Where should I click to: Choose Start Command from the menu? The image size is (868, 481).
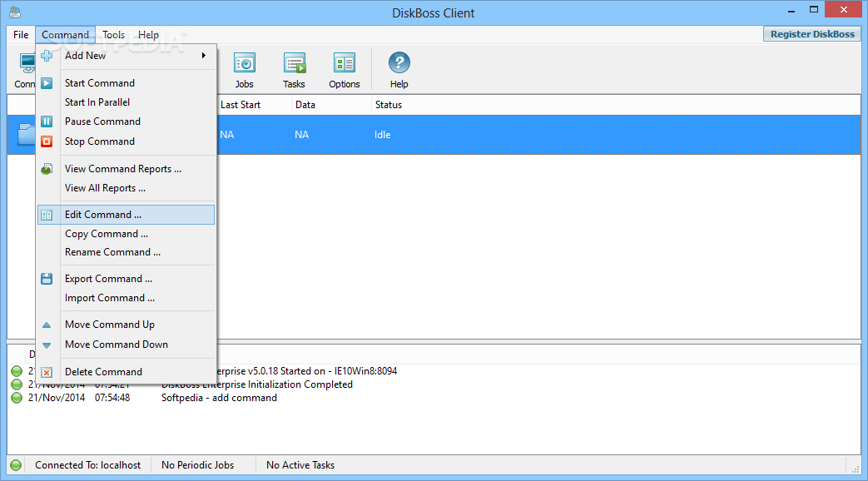[x=126, y=83]
